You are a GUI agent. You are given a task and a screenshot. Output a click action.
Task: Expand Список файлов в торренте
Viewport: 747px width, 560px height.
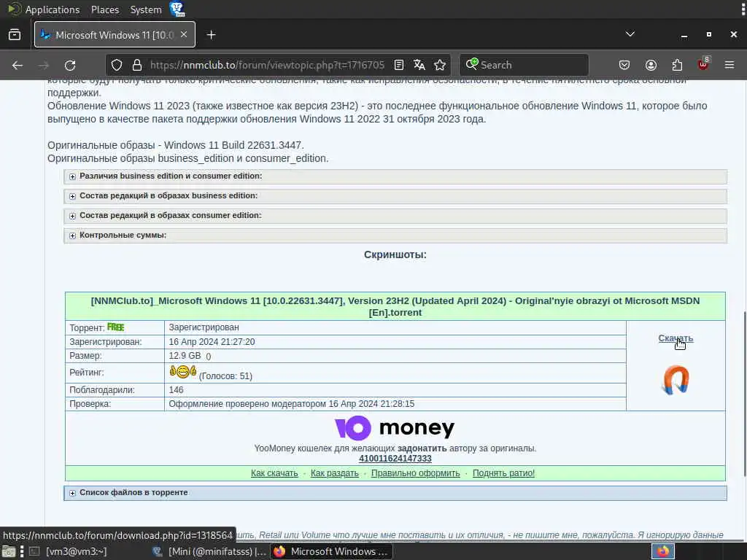pos(395,493)
